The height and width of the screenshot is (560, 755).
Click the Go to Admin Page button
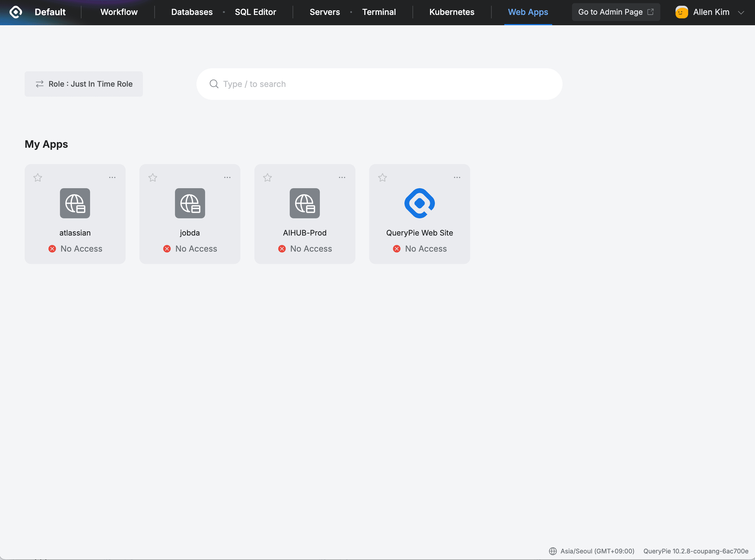[x=615, y=12]
